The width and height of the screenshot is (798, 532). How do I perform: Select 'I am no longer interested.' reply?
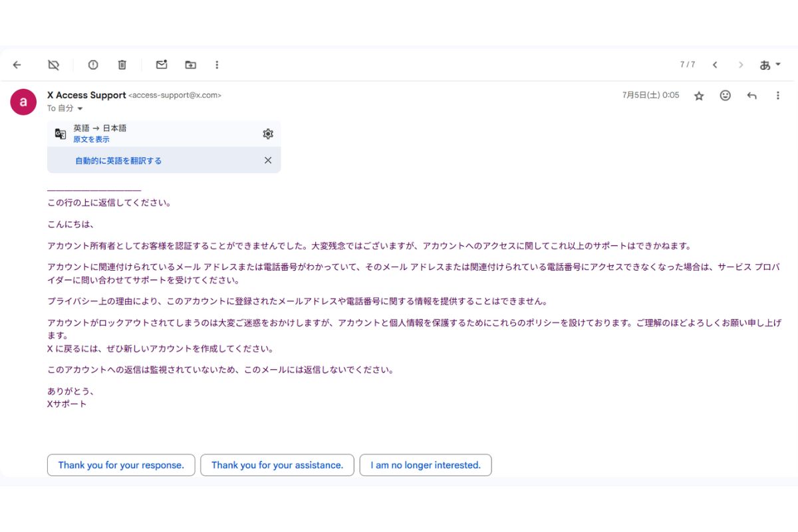pyautogui.click(x=426, y=465)
